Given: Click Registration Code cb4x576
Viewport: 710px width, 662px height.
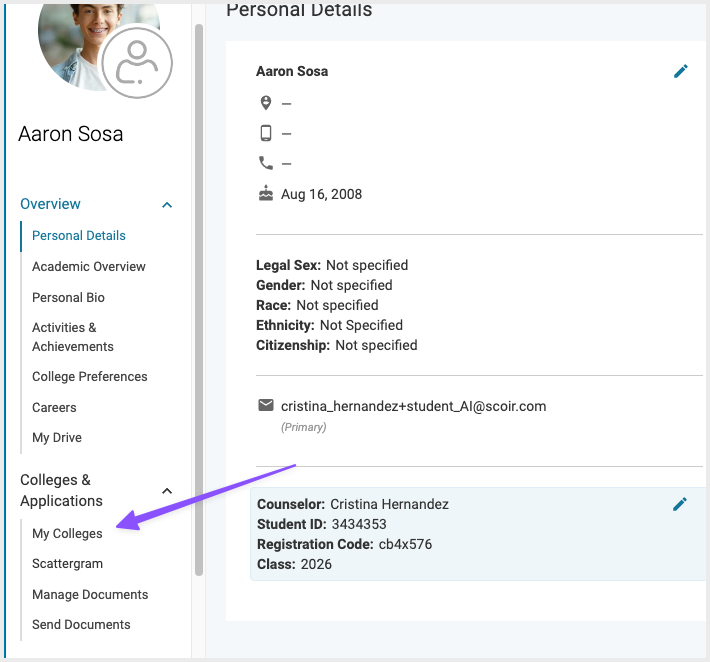Looking at the screenshot, I should point(405,544).
